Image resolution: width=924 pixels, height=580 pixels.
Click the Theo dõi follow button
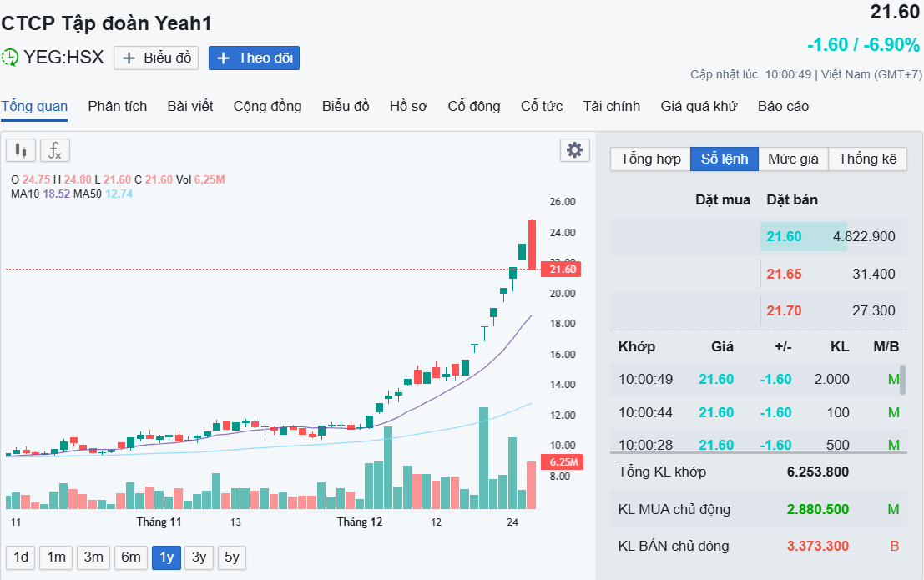254,58
